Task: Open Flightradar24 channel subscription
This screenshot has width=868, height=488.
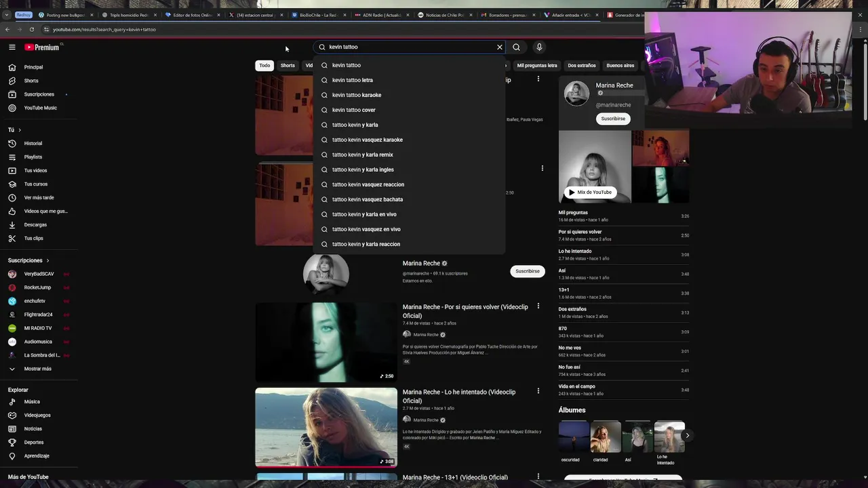Action: tap(38, 314)
